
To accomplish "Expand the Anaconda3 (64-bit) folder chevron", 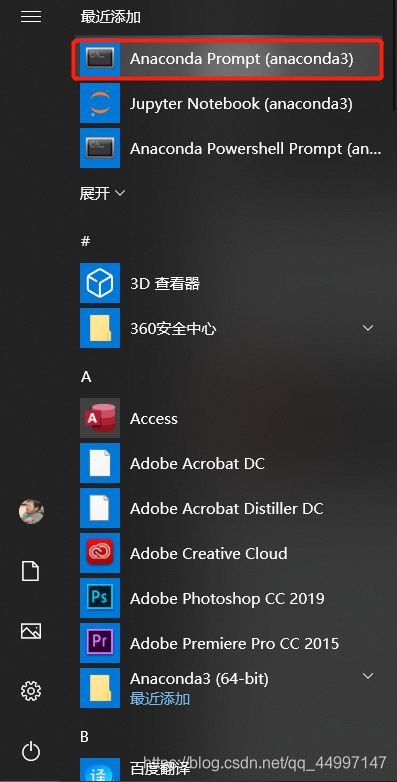I will tap(368, 676).
